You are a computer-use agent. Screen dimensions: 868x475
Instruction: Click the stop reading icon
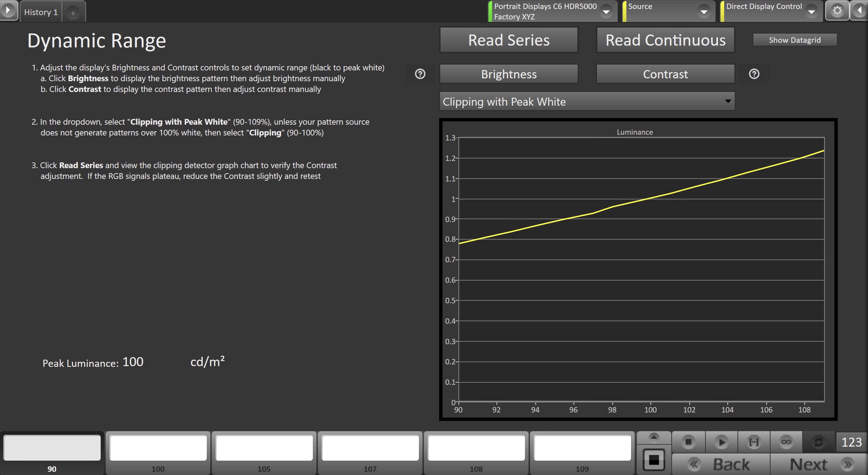click(x=688, y=442)
